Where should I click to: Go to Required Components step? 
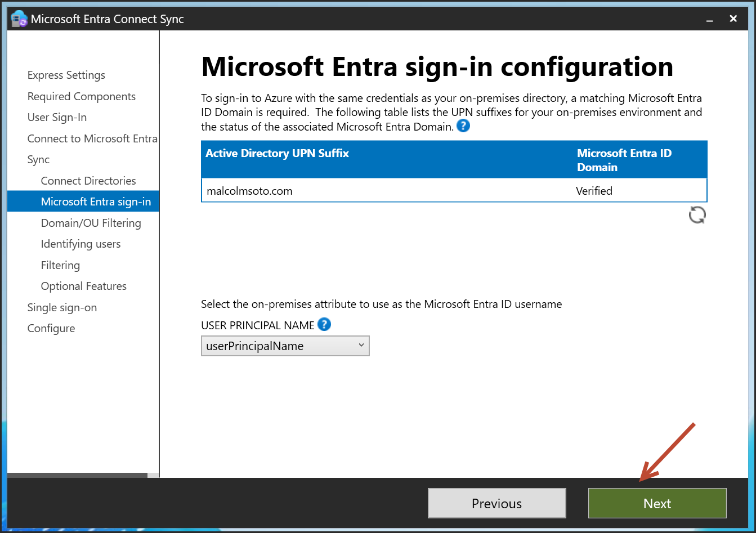pos(81,96)
